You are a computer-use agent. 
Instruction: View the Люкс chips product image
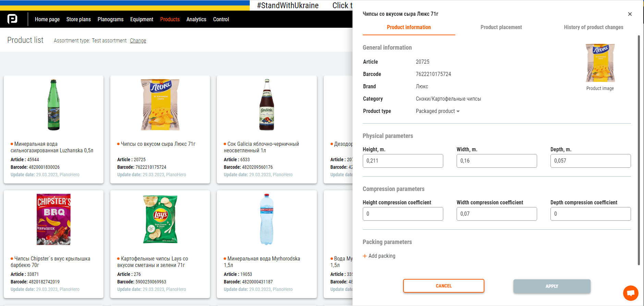[x=600, y=63]
